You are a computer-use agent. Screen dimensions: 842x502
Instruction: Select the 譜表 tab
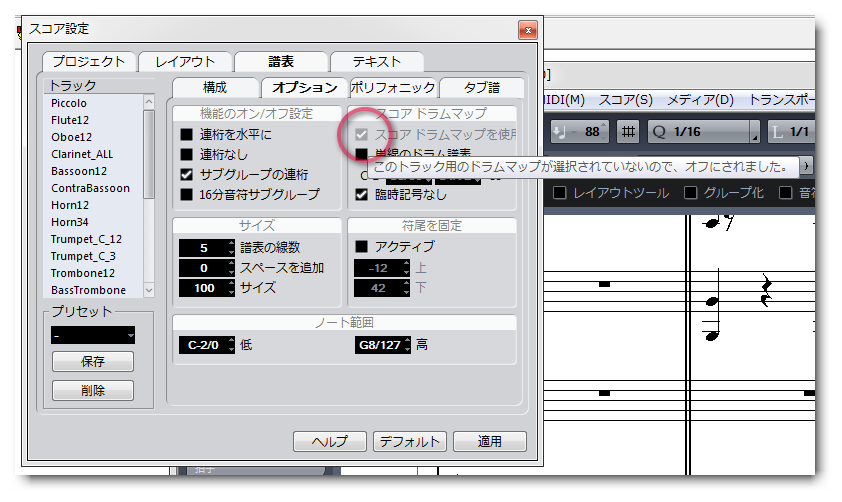point(281,62)
